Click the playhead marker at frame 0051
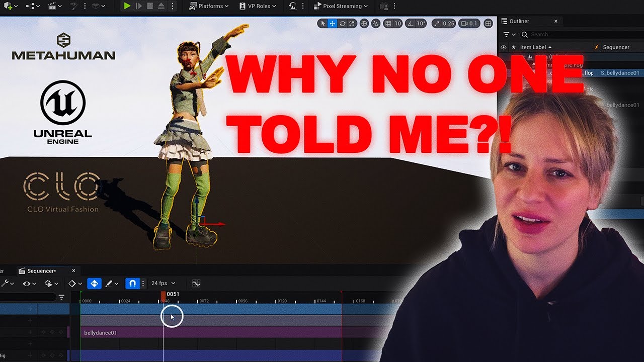644x362 pixels. (x=163, y=296)
